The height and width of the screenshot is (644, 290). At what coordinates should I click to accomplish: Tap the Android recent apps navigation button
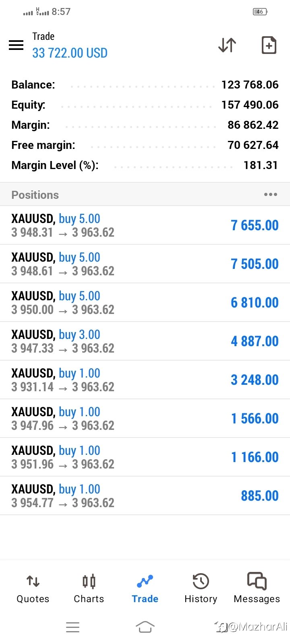point(72,627)
